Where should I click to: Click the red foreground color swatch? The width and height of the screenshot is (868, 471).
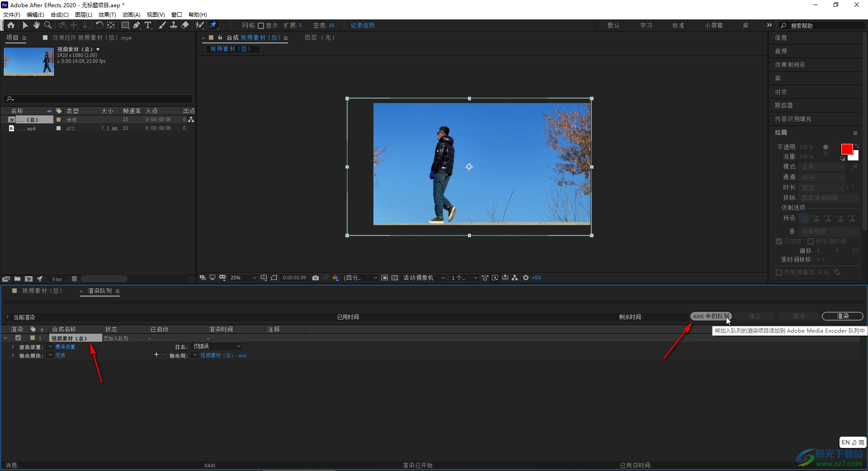pyautogui.click(x=846, y=149)
